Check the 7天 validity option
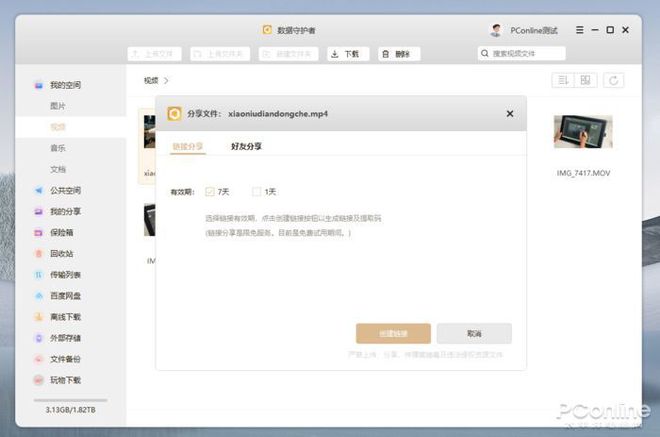 click(210, 192)
